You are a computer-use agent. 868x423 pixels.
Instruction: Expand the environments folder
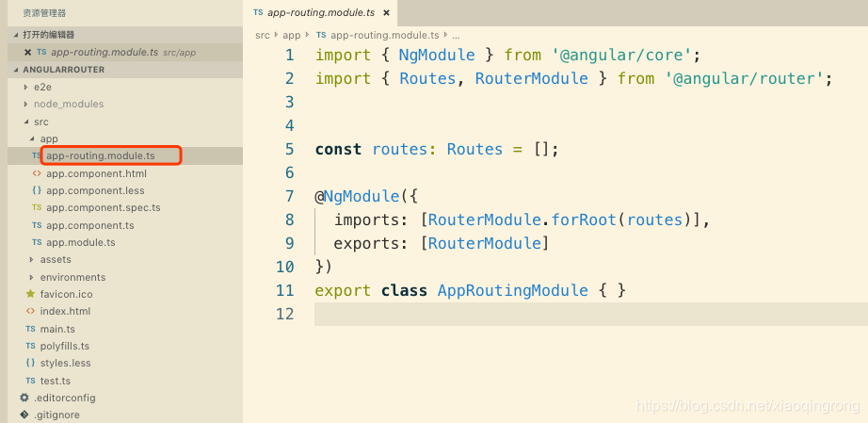[32, 277]
